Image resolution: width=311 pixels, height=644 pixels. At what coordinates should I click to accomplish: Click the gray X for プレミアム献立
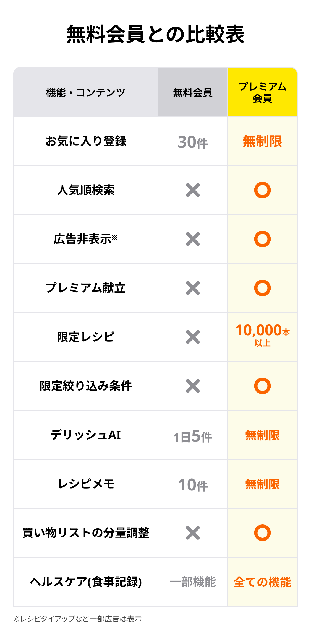pos(193,288)
